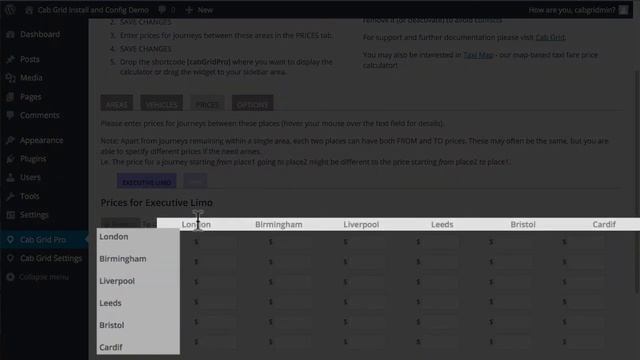Open the WordPress Settings section

pyautogui.click(x=34, y=214)
